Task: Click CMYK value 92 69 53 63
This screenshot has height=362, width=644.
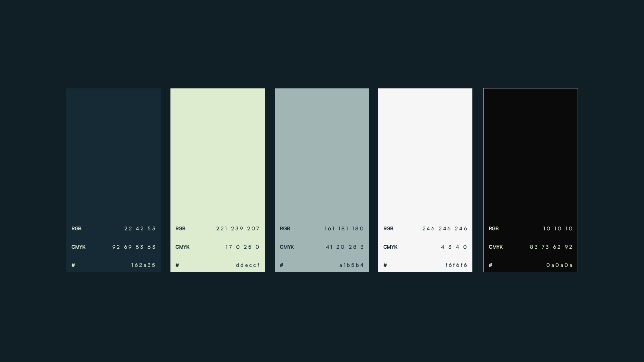Action: pyautogui.click(x=134, y=247)
